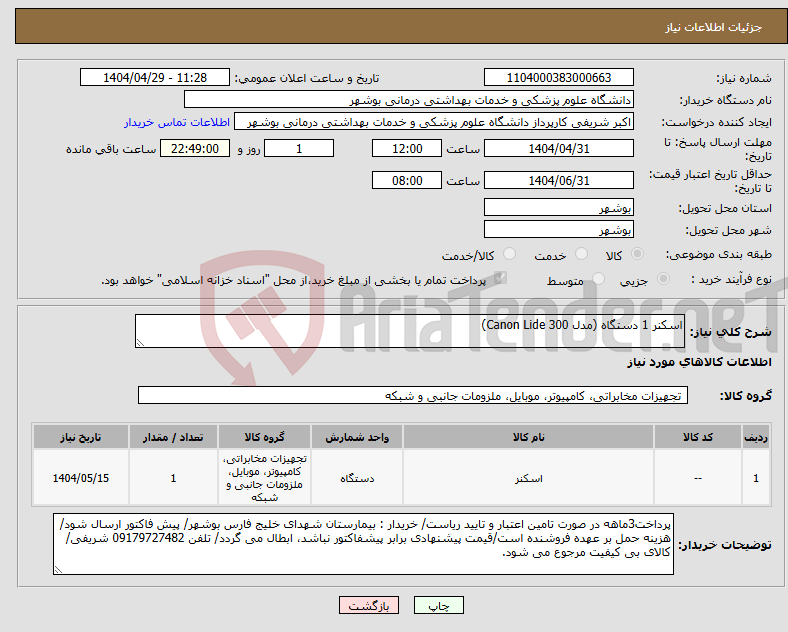Click the buyer notes textarea

363,544
